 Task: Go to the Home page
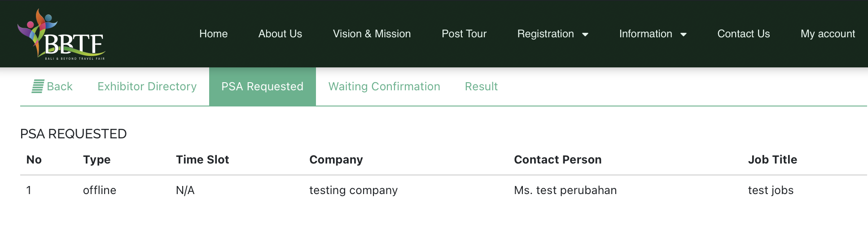pos(213,34)
